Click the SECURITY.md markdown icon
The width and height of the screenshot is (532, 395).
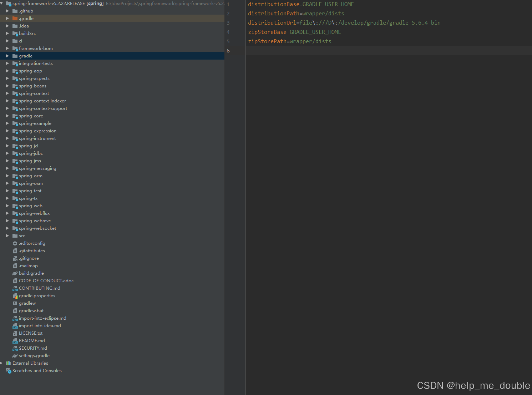pyautogui.click(x=15, y=348)
